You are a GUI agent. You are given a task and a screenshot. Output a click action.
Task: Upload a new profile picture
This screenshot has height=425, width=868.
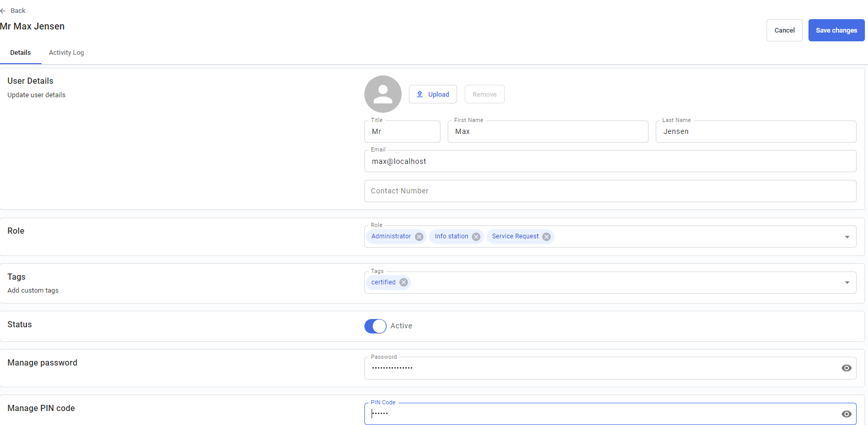coord(433,94)
